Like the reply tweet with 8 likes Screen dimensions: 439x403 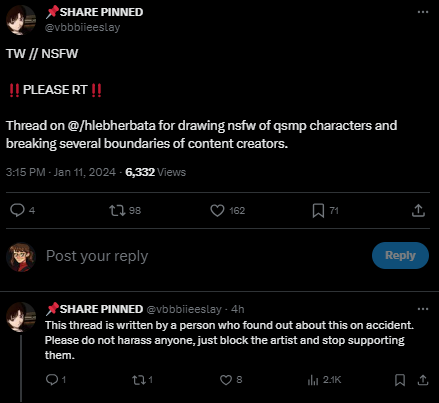click(226, 380)
